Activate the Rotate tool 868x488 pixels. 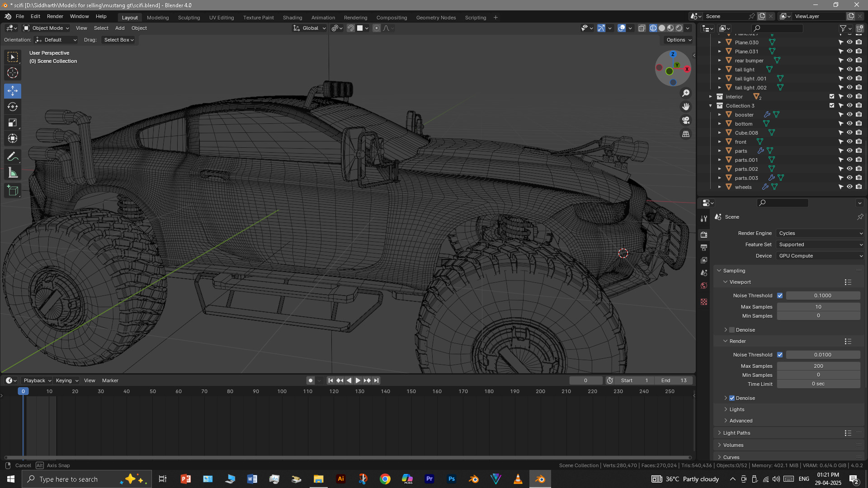[13, 107]
